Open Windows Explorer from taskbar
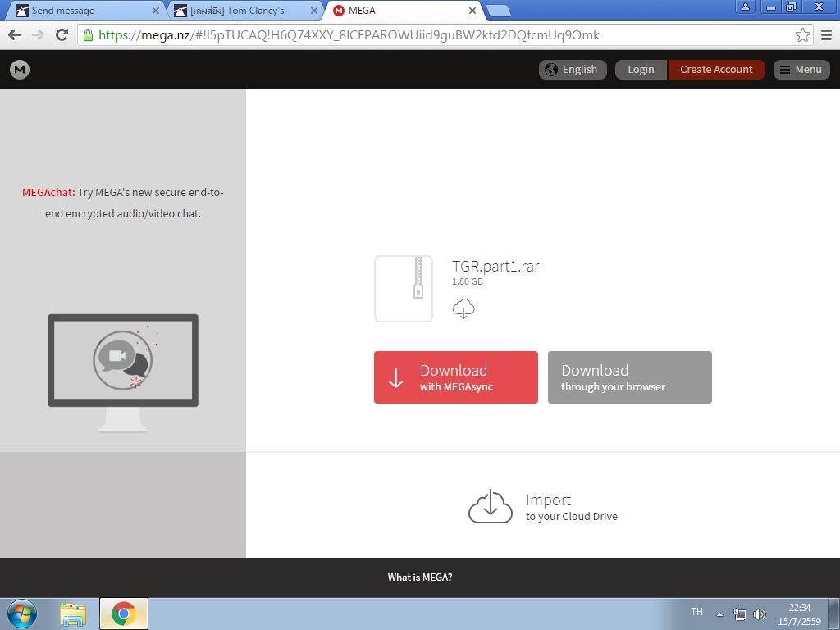The width and height of the screenshot is (840, 630). [73, 614]
